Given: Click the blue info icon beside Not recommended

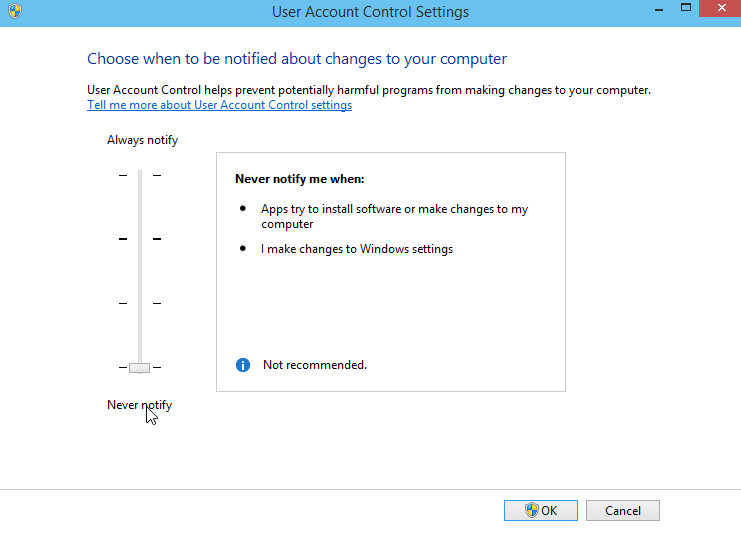Looking at the screenshot, I should [243, 365].
